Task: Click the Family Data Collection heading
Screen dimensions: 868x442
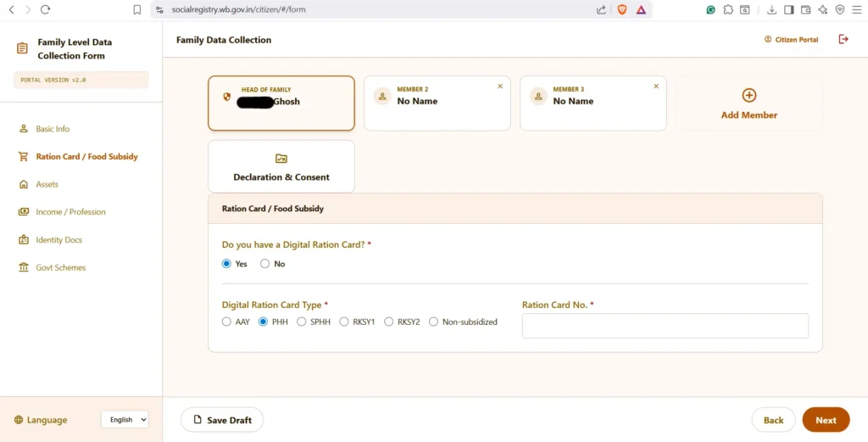Action: pos(224,40)
